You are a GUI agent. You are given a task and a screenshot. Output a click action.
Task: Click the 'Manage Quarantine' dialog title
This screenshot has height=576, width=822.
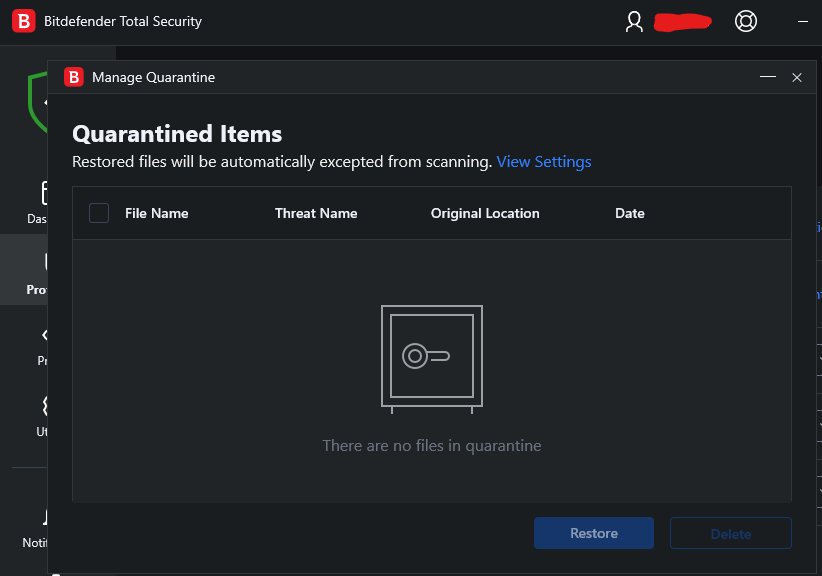154,78
